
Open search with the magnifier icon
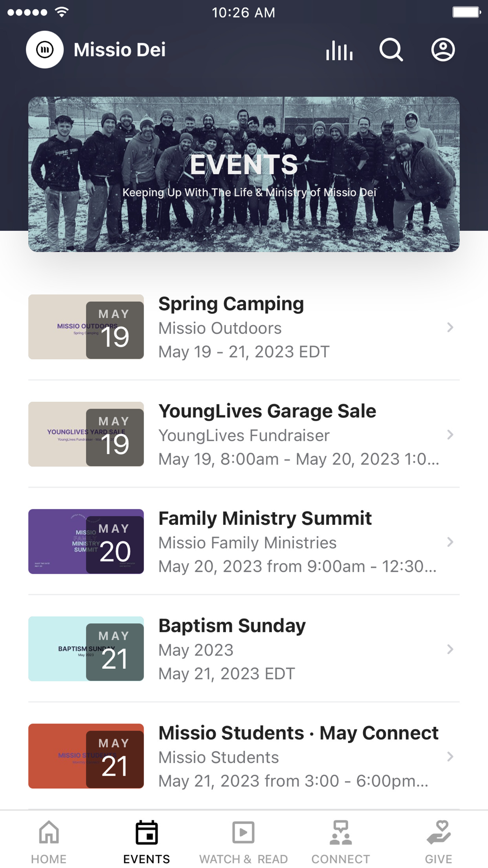pyautogui.click(x=391, y=50)
